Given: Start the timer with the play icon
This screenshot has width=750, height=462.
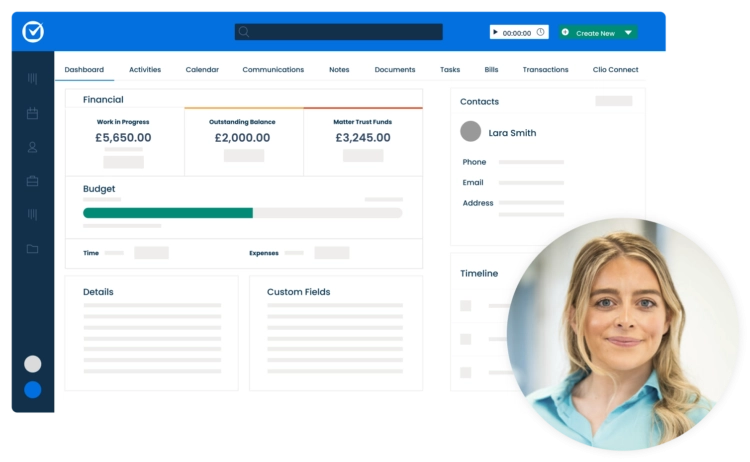Looking at the screenshot, I should coord(496,32).
